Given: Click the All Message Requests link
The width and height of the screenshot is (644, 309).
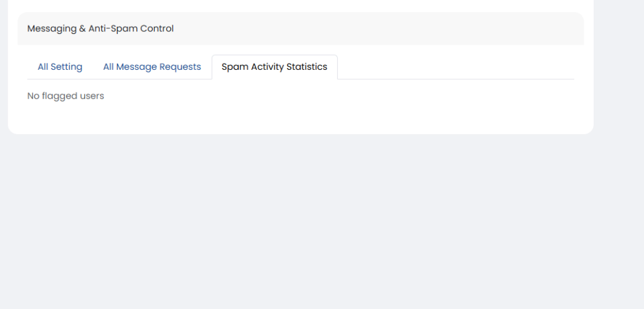Looking at the screenshot, I should point(152,67).
